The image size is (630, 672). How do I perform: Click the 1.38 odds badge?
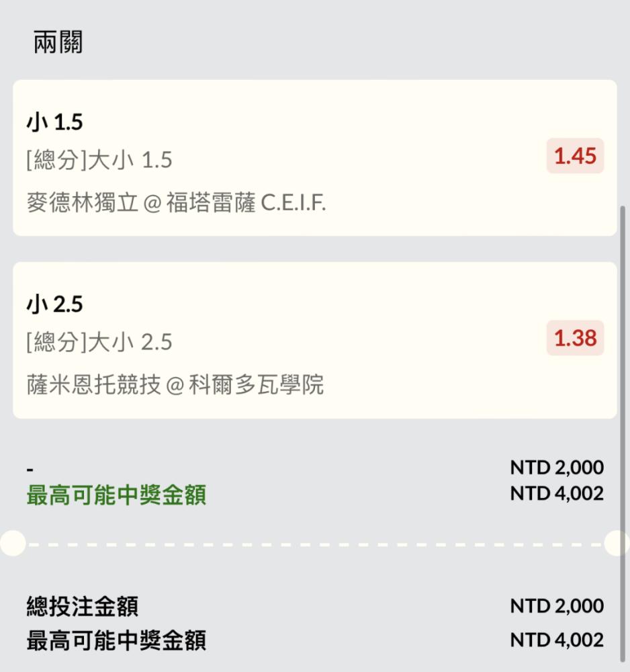tap(575, 338)
